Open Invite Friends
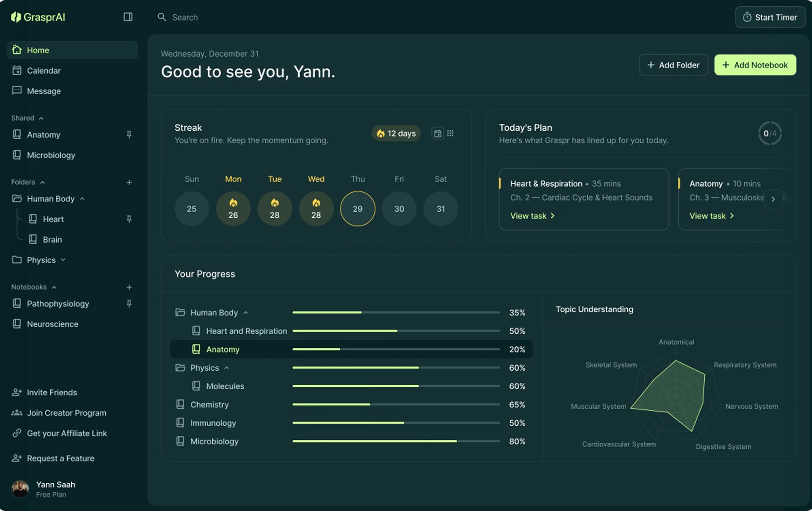This screenshot has width=812, height=511. 44,392
